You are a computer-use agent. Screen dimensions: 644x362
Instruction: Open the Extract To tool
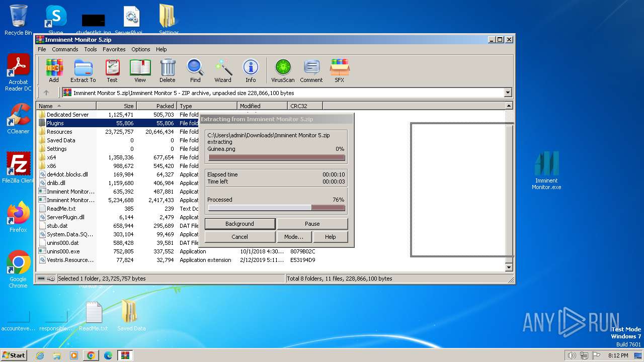pos(83,70)
